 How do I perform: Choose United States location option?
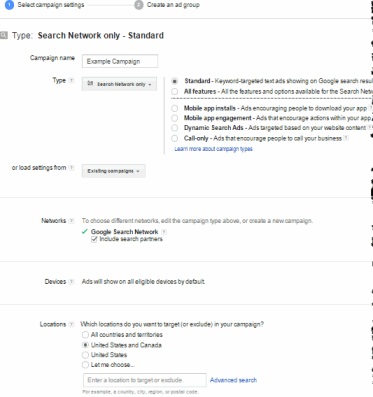(85, 355)
